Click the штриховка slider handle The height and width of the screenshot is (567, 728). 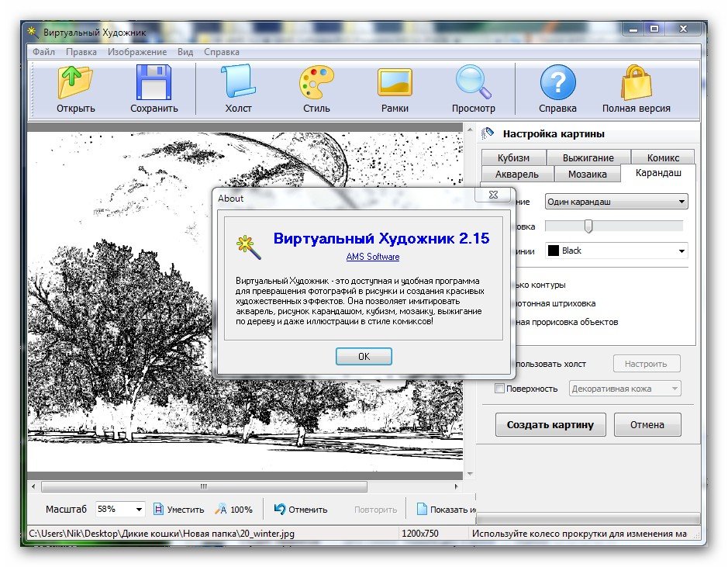(x=588, y=226)
